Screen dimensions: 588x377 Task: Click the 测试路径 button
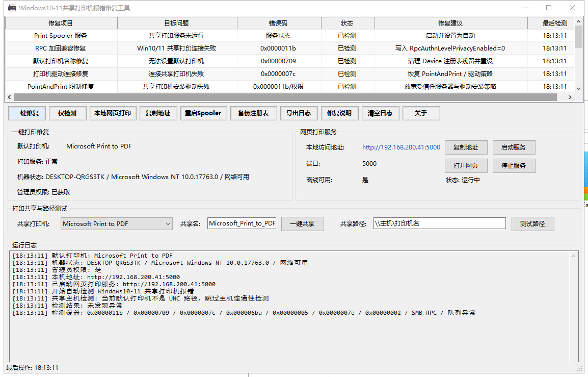(532, 224)
